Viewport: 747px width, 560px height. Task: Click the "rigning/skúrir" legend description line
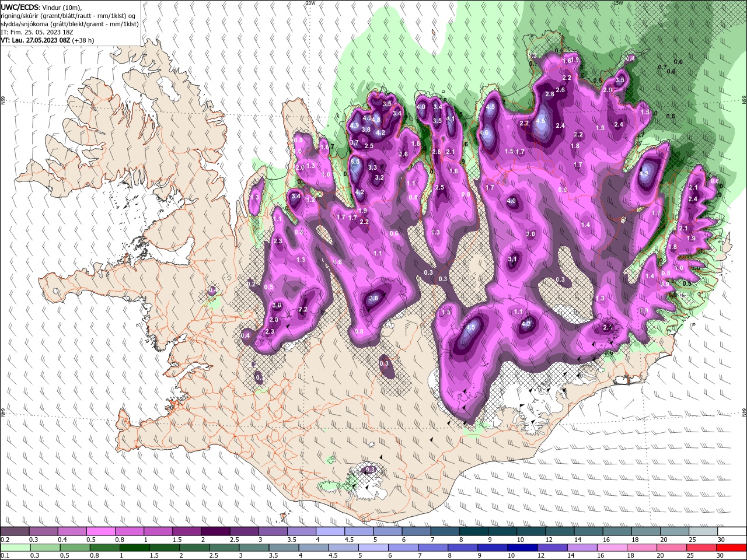68,15
